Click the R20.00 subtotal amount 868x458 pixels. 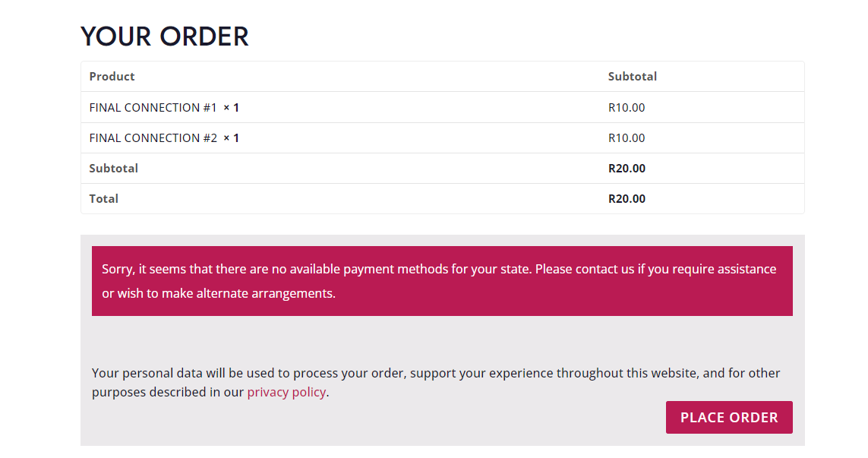pos(627,168)
